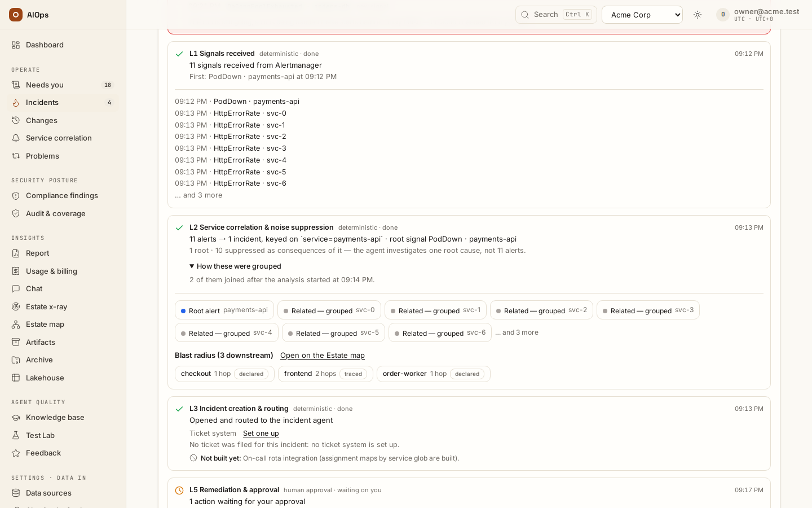Screen dimensions: 812x508
Task: Click the '09:12 PM · PodDown · payments-api' signal row
Action: tap(237, 102)
